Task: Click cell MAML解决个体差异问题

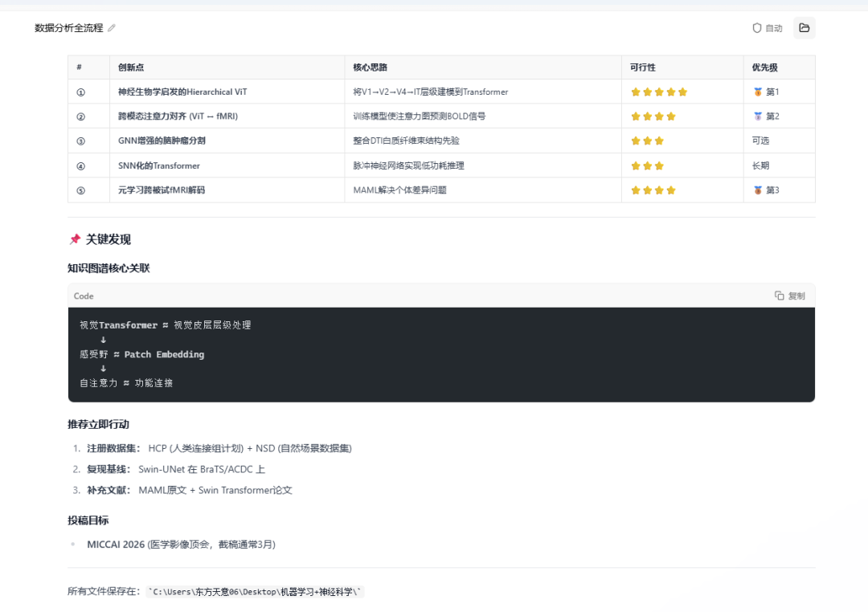Action: [x=399, y=190]
